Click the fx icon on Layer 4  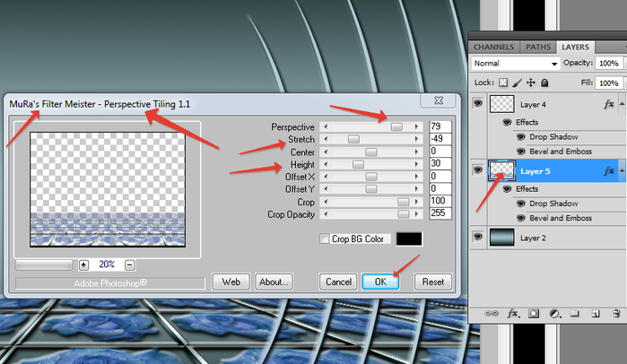click(608, 104)
